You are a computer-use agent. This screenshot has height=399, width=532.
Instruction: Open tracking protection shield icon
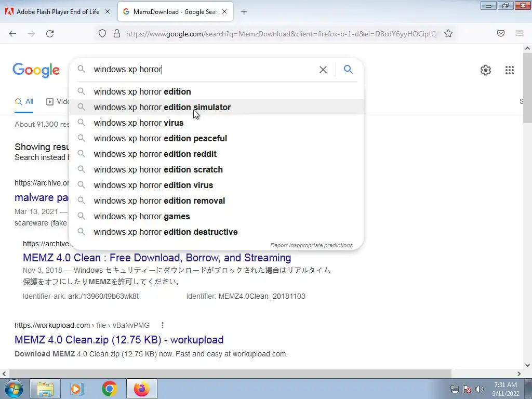[x=102, y=33]
